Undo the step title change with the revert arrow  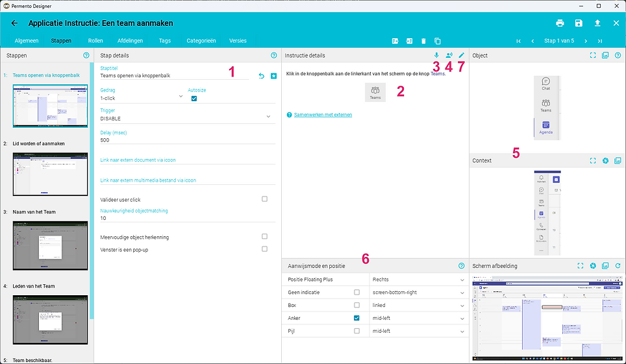point(262,76)
